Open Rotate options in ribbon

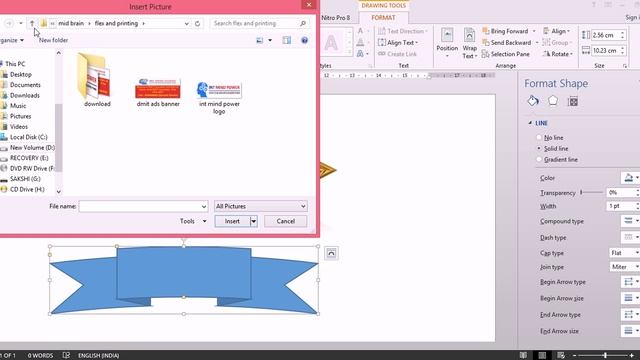(x=558, y=54)
